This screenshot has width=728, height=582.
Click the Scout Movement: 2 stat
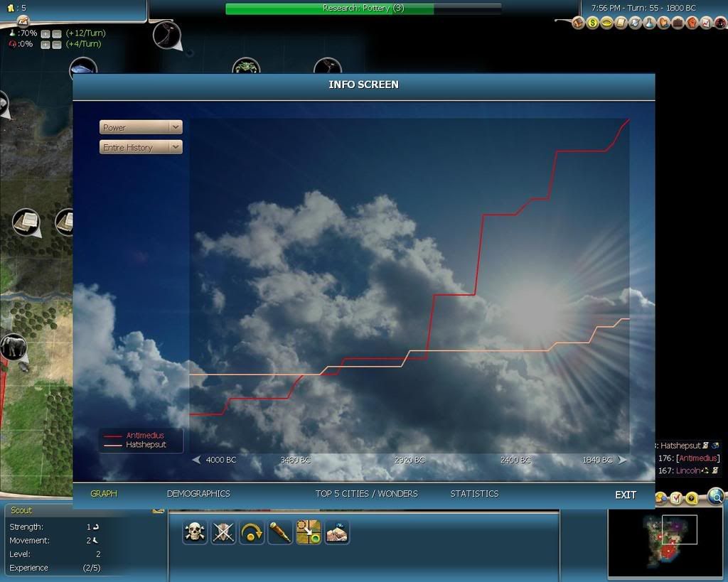point(55,540)
